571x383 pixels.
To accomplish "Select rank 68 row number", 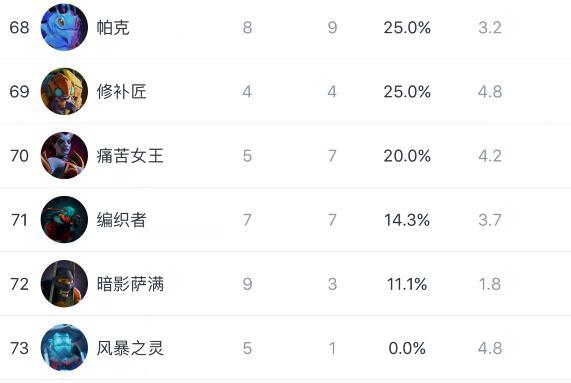I will pos(19,28).
